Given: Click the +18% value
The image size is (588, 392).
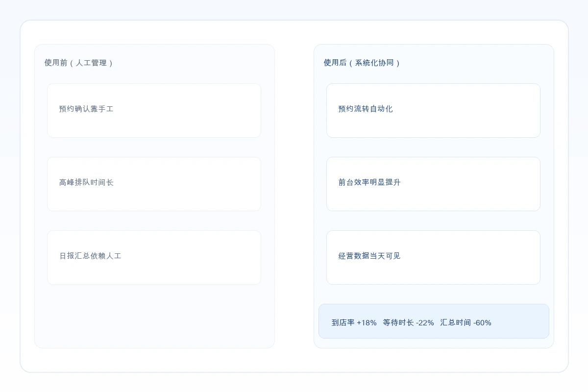Looking at the screenshot, I should [x=367, y=322].
